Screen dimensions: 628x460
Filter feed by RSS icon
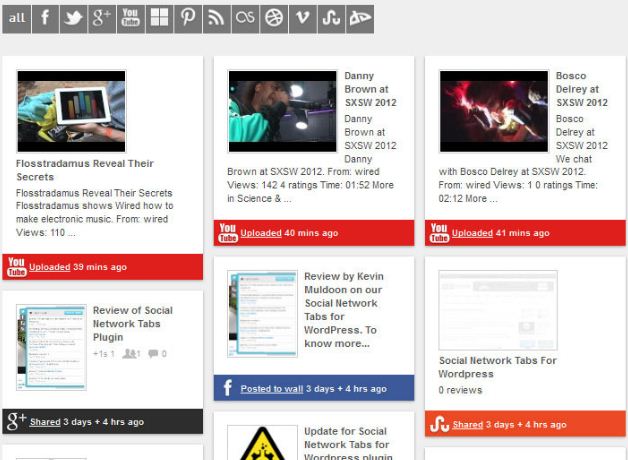[217, 19]
